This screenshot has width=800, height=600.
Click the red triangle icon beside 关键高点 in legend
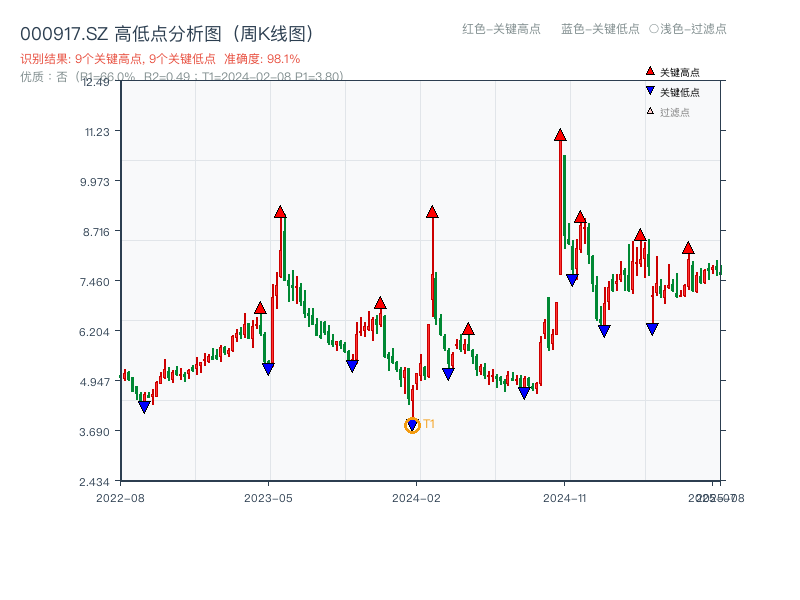[650, 71]
